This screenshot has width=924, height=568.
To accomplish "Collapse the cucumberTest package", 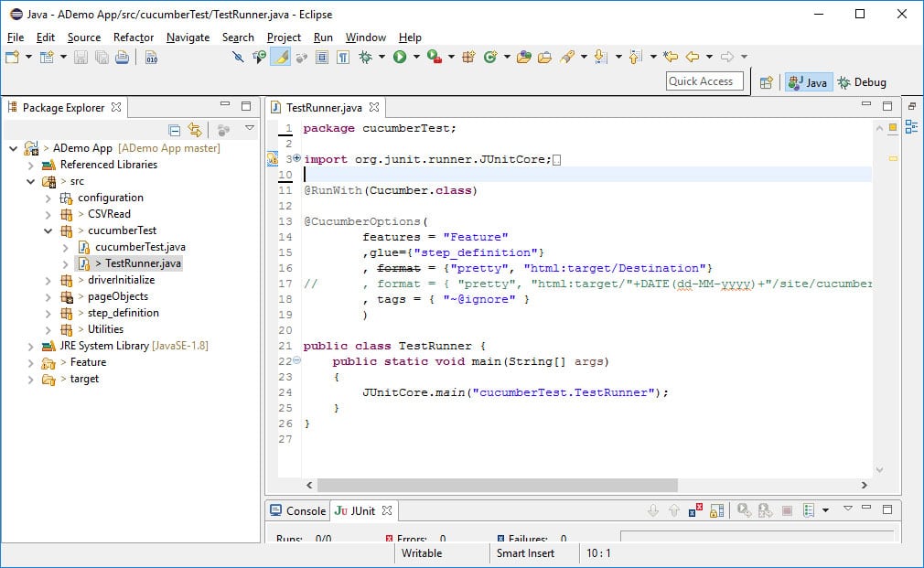I will point(48,231).
